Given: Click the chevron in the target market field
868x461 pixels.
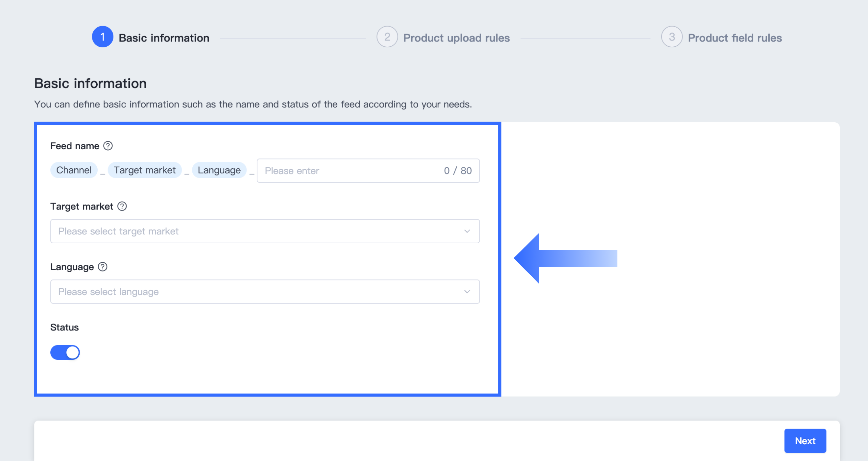Looking at the screenshot, I should pyautogui.click(x=467, y=231).
